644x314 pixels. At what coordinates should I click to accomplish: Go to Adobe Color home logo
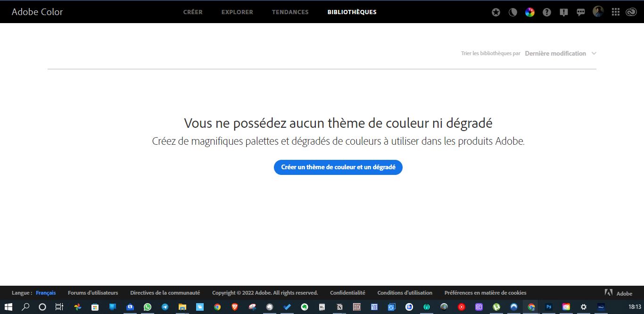37,12
